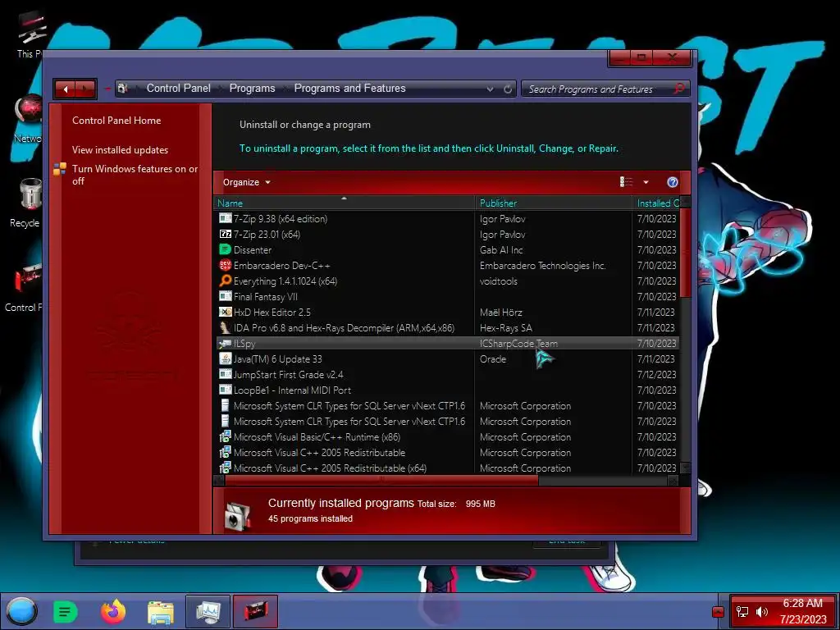Click Embarcadero Technologies Inc. publisher
The height and width of the screenshot is (630, 840).
click(x=543, y=265)
